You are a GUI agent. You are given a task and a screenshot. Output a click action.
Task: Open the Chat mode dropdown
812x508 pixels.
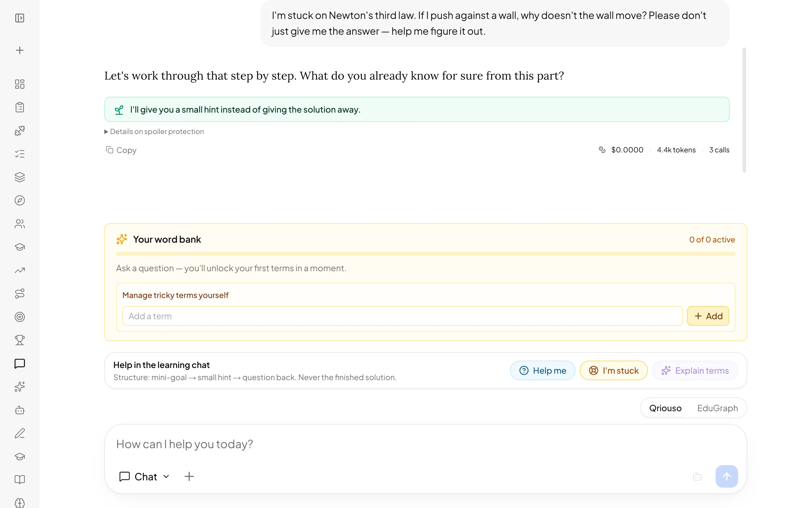[145, 476]
